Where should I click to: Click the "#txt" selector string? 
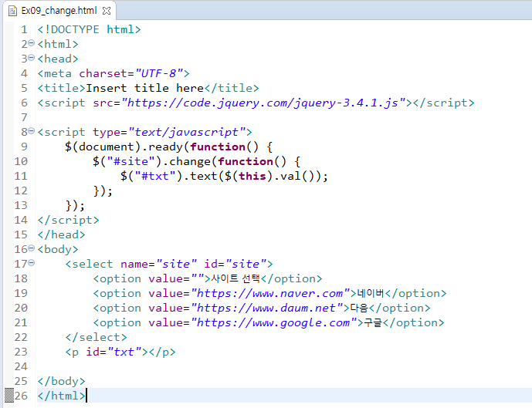[x=154, y=176]
